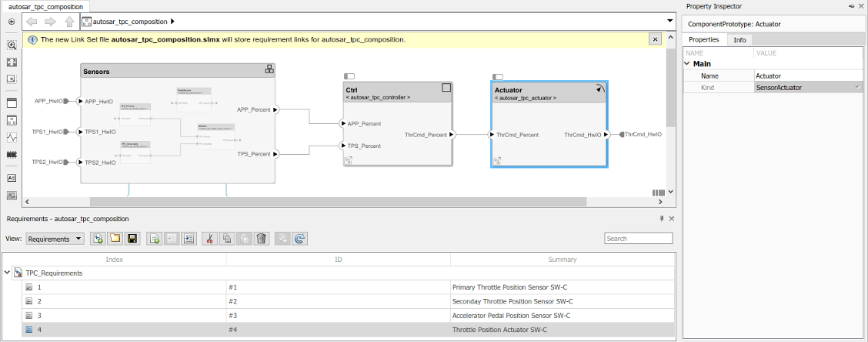
Task: Click the Index column header
Action: pyautogui.click(x=115, y=260)
